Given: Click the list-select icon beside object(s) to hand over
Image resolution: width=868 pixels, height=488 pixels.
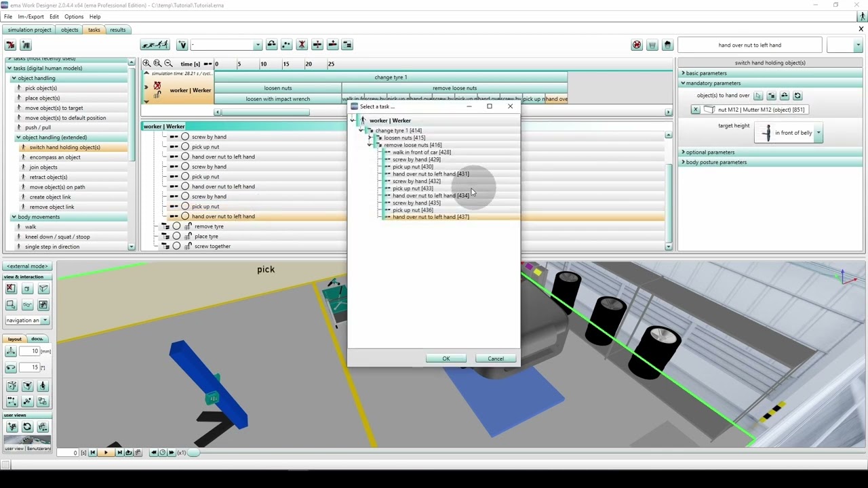Looking at the screenshot, I should click(x=771, y=96).
